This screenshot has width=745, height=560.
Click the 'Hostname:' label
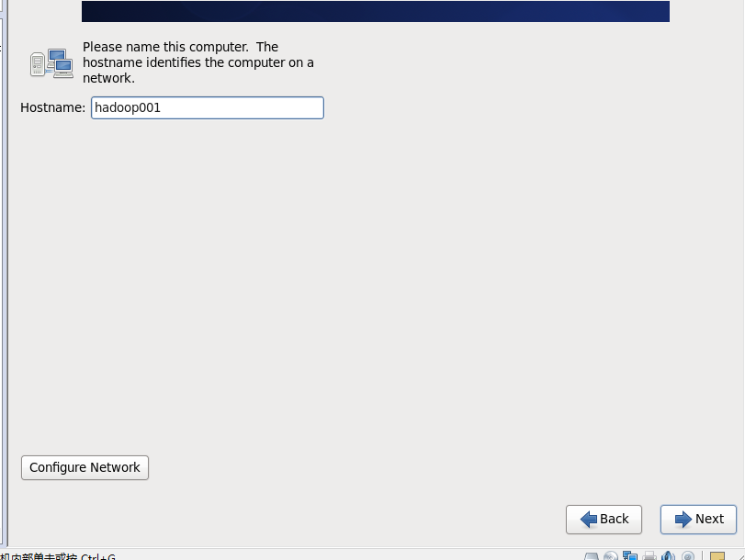[x=52, y=107]
